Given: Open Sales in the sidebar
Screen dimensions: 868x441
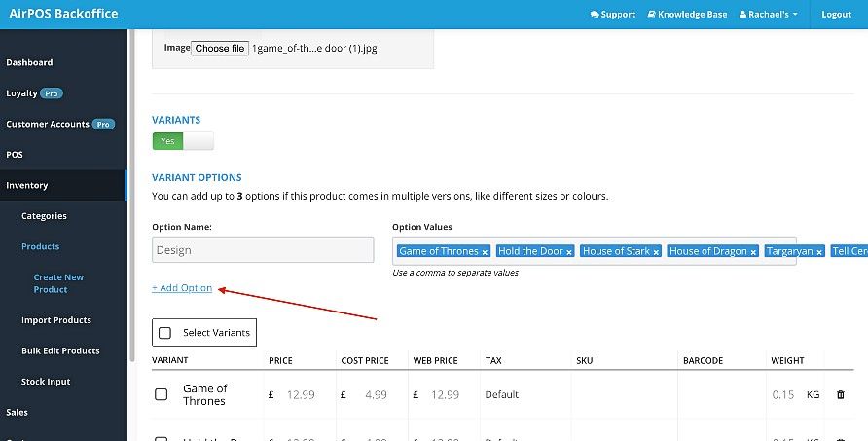Looking at the screenshot, I should [17, 412].
